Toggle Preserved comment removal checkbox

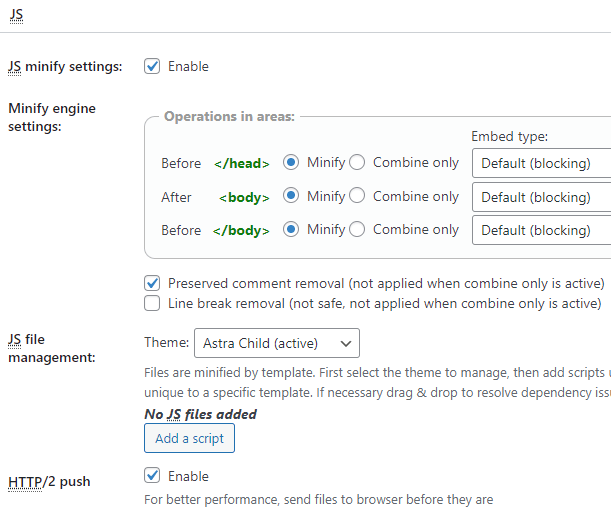pos(152,283)
